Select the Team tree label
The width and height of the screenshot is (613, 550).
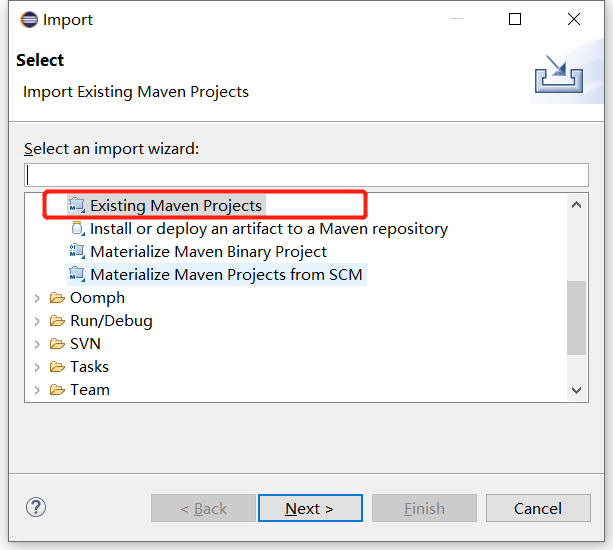tap(90, 390)
